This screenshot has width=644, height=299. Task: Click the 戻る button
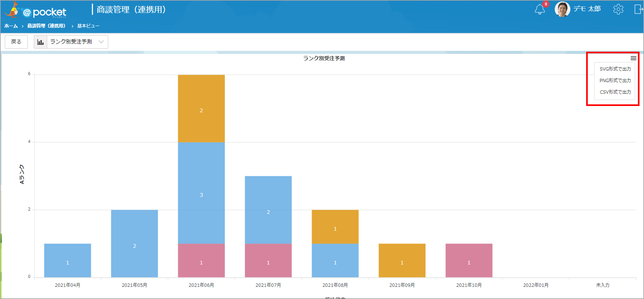(16, 42)
